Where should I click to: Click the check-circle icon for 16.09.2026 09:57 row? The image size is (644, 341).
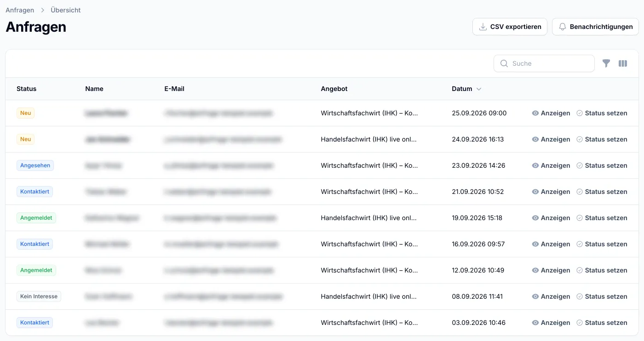tap(580, 244)
